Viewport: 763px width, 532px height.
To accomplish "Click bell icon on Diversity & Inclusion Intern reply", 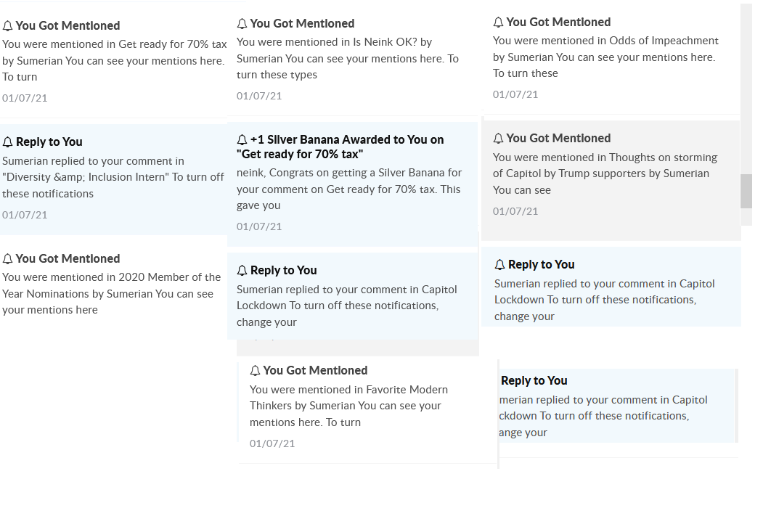I will click(8, 142).
